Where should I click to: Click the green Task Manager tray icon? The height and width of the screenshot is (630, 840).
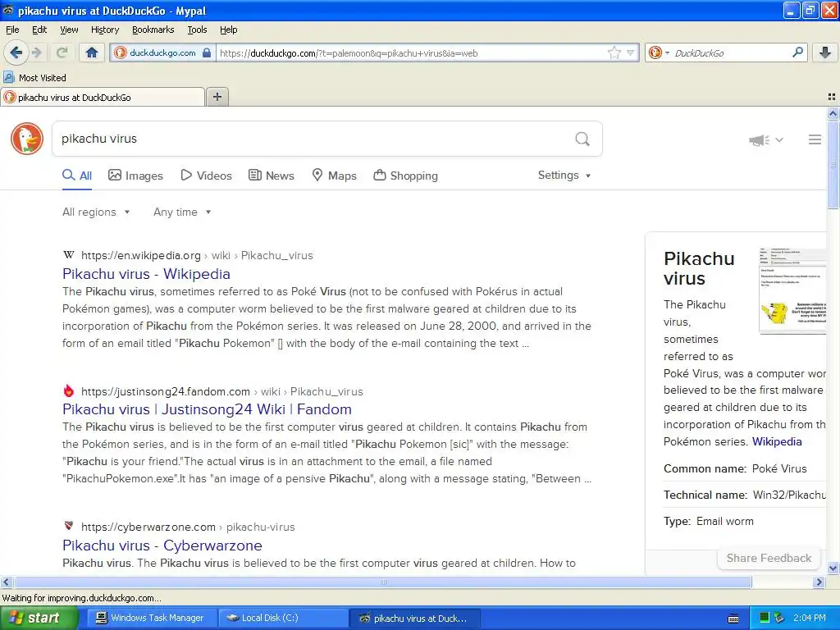pos(765,618)
